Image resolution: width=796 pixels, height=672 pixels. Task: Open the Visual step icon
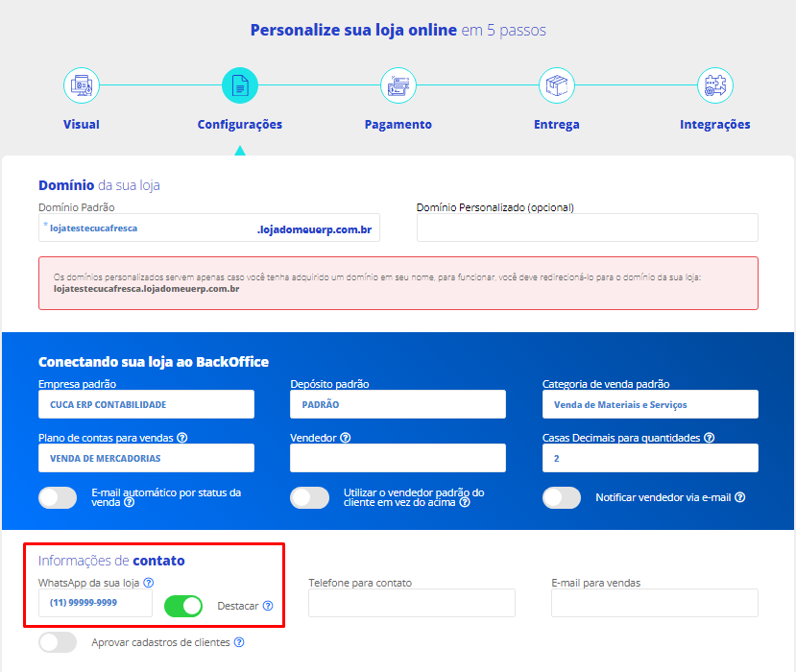pos(82,85)
